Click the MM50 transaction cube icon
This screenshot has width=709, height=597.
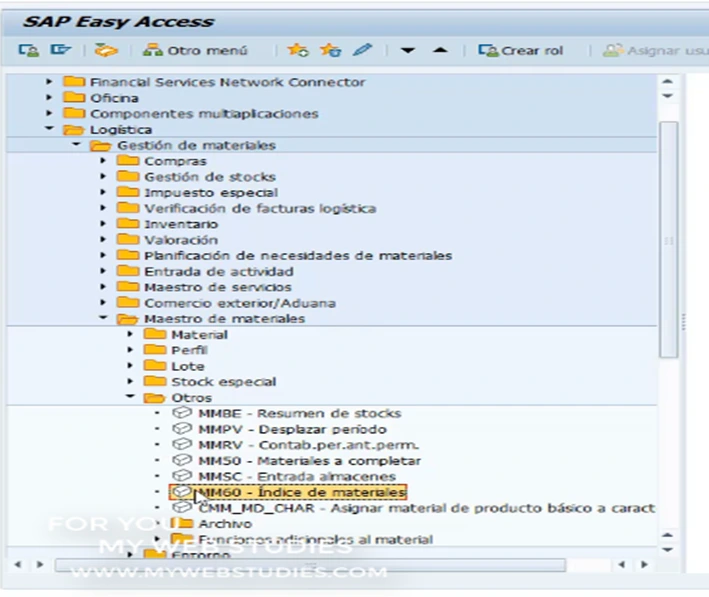click(182, 460)
